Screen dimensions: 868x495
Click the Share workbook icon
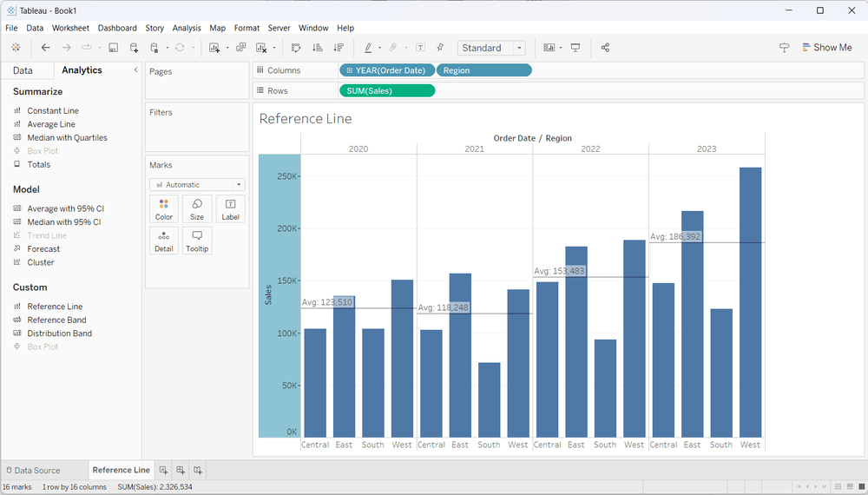[605, 48]
